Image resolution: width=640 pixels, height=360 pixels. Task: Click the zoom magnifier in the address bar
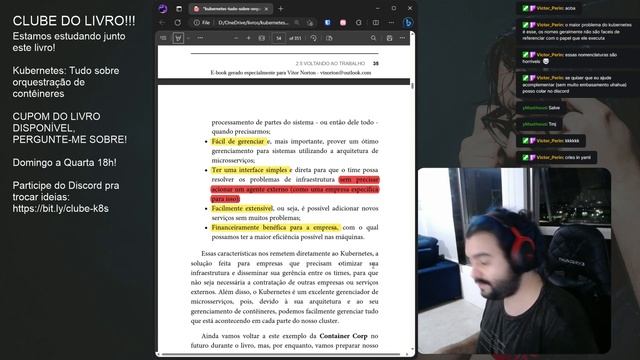(x=297, y=23)
